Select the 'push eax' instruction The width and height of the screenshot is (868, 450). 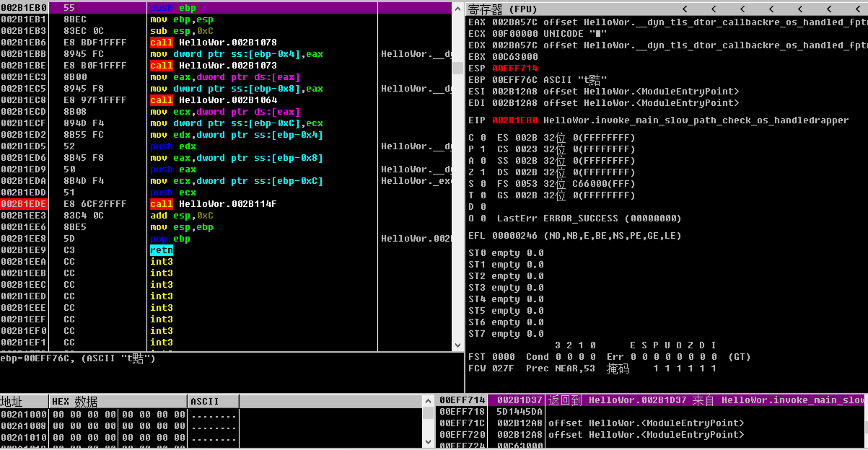pos(173,169)
